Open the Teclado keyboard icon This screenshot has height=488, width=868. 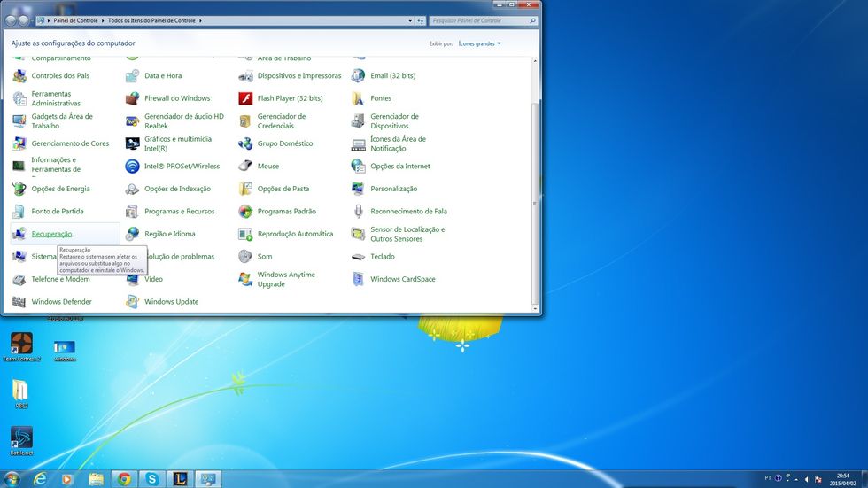point(358,257)
